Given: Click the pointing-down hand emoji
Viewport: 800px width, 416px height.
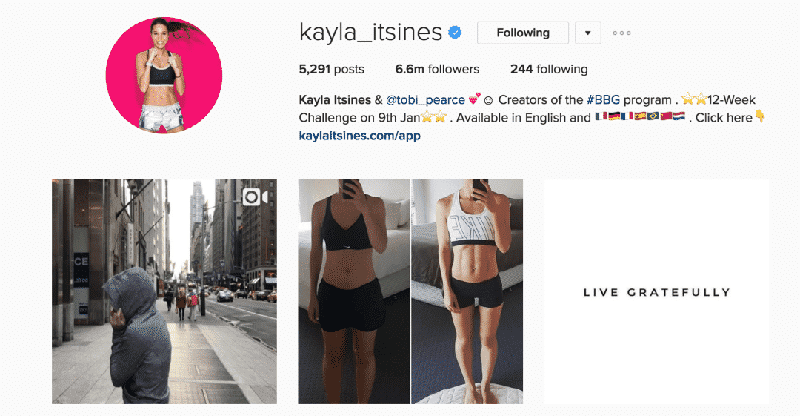Looking at the screenshot, I should tap(760, 117).
